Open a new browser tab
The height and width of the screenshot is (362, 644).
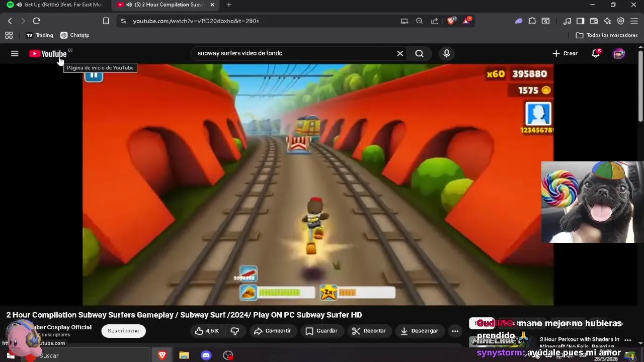(x=229, y=5)
